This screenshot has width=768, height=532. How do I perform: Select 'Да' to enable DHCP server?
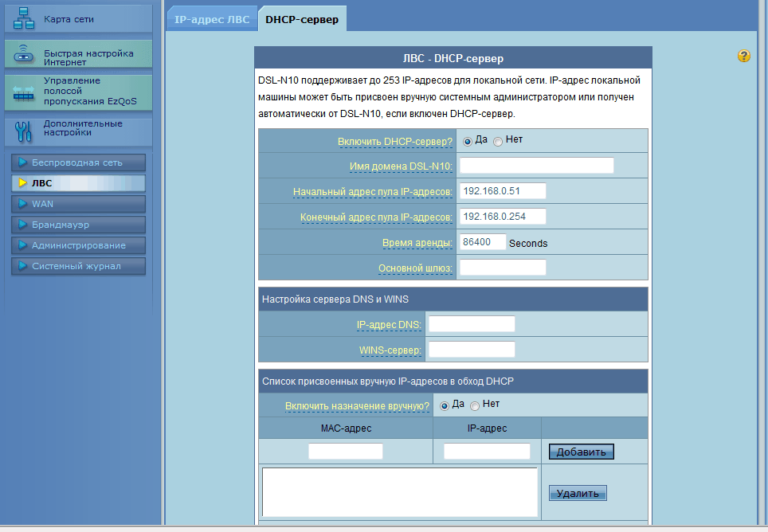(x=468, y=141)
